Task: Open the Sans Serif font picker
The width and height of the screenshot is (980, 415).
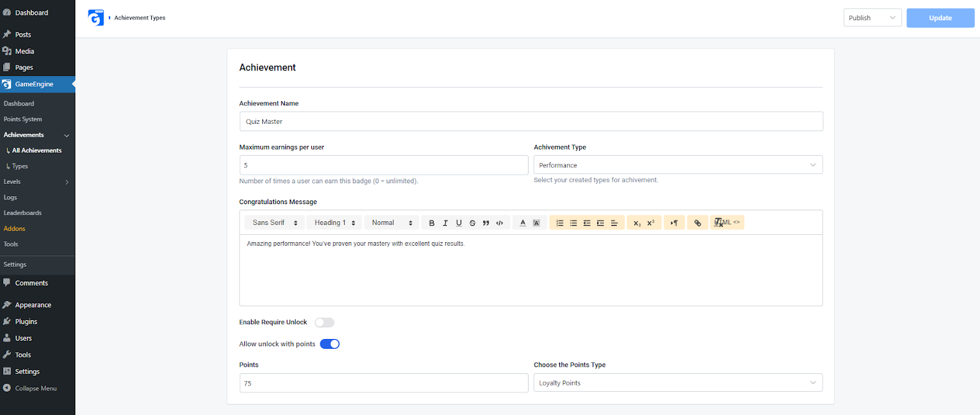Action: pos(274,223)
